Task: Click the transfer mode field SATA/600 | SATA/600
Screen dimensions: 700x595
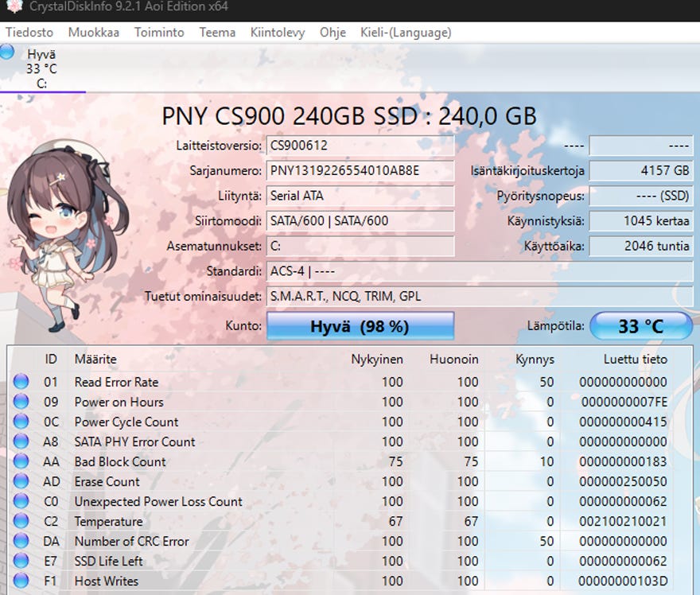Action: point(360,221)
